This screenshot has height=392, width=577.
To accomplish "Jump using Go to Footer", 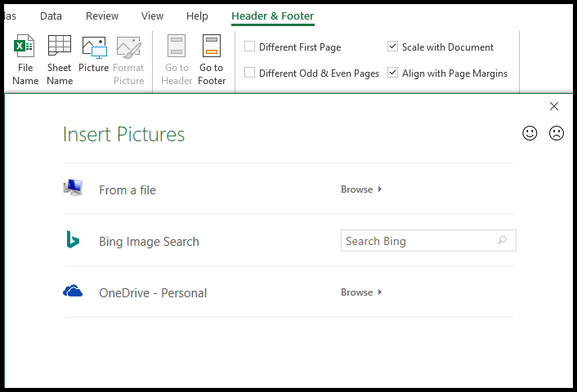I will click(x=212, y=60).
